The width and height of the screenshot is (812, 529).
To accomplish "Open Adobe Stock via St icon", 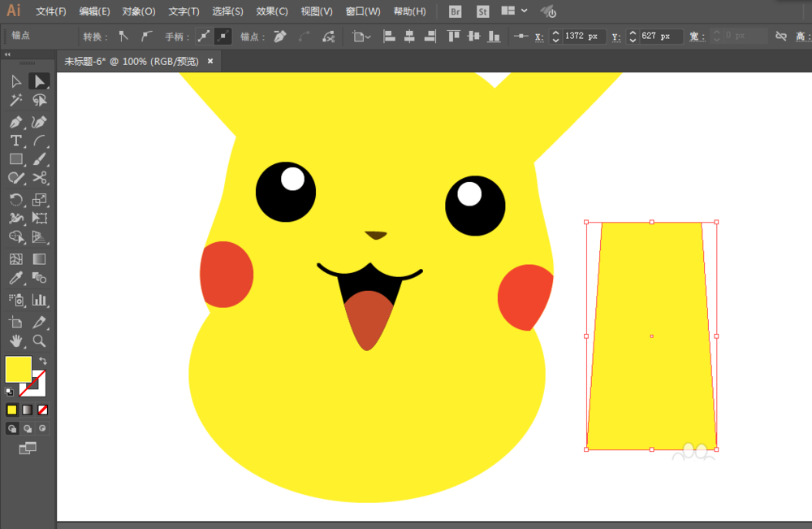I will coord(482,11).
